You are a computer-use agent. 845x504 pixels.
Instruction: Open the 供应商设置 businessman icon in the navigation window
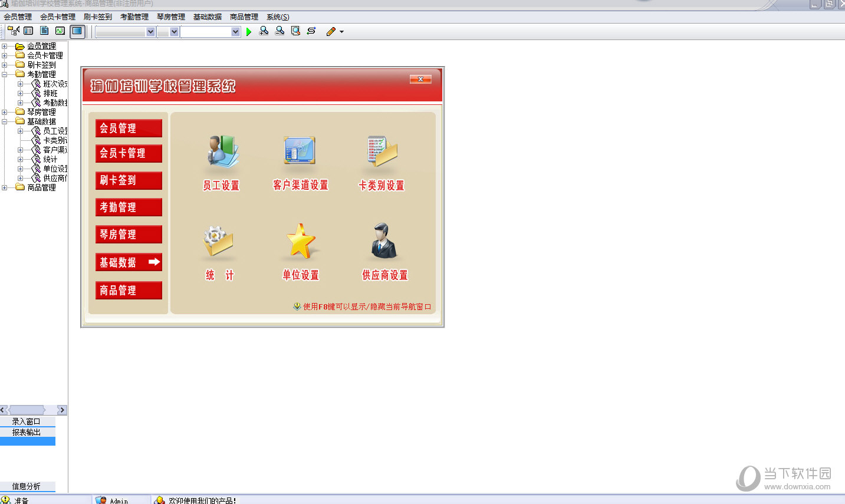[384, 242]
